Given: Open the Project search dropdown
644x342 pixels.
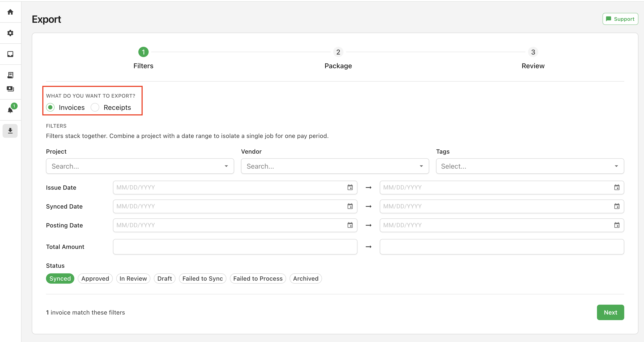Looking at the screenshot, I should click(140, 166).
